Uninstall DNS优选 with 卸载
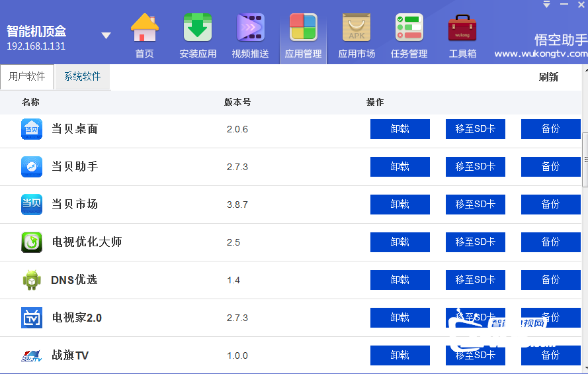The image size is (588, 374). [x=399, y=280]
